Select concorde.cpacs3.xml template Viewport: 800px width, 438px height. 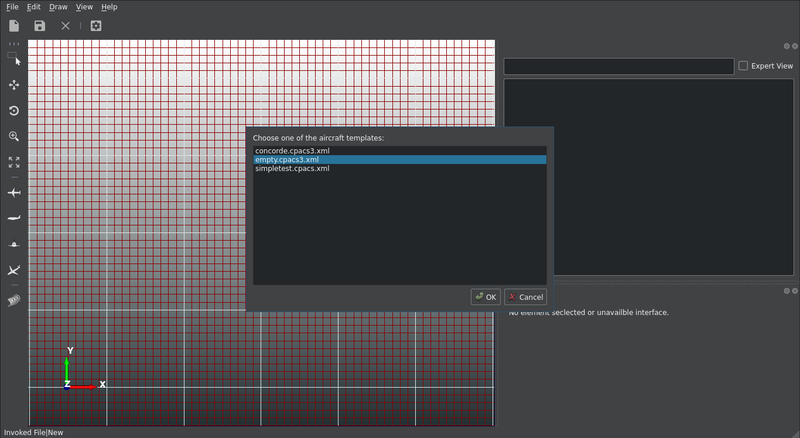[292, 151]
